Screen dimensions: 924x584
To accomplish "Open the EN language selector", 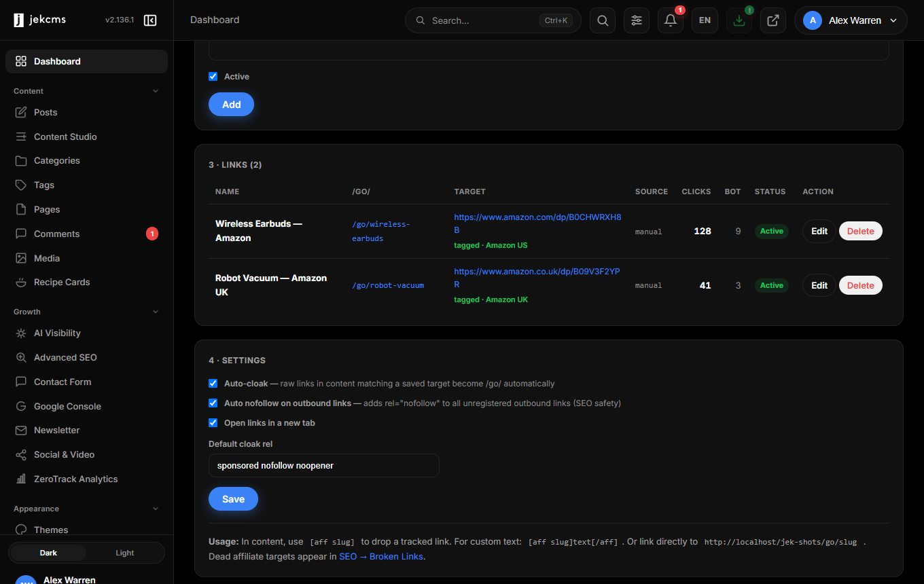I will pos(705,20).
